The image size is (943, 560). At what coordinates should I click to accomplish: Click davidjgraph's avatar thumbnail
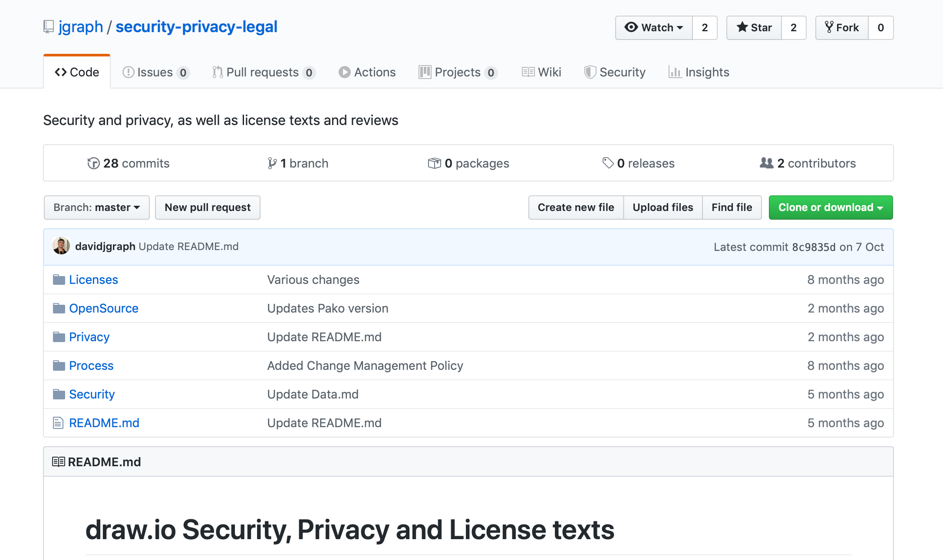click(61, 246)
